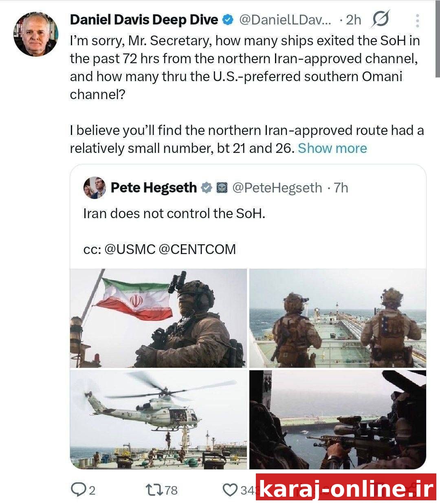
Task: Open Daniel Davis profile avatar
Action: (x=36, y=34)
